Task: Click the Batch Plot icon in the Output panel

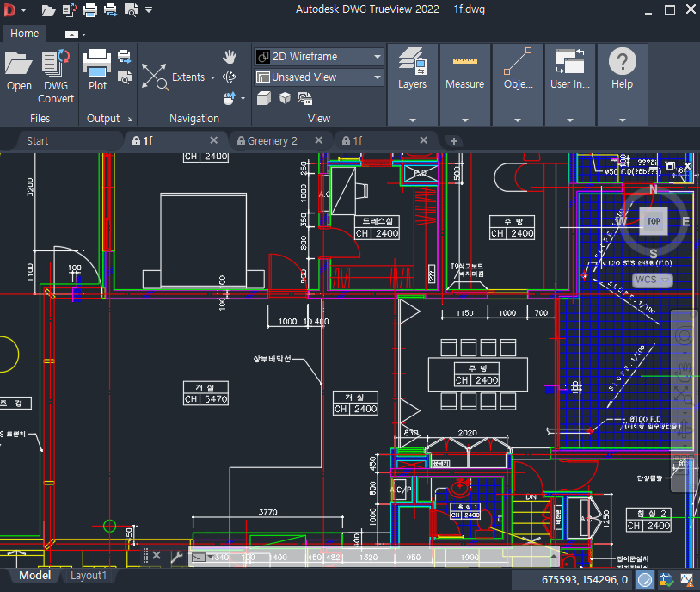Action: tap(125, 57)
